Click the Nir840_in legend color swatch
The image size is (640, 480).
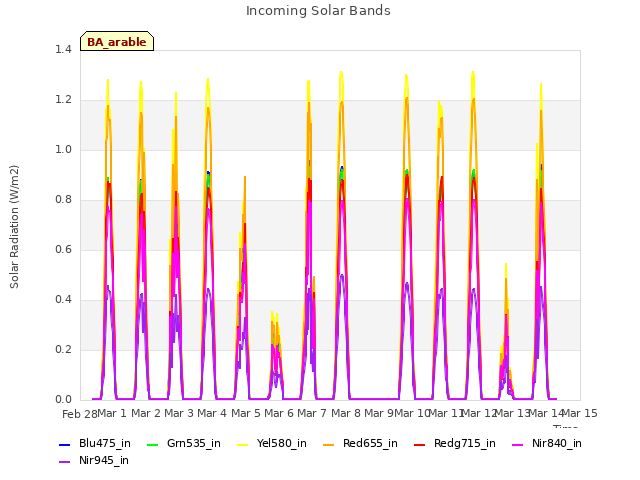[518, 444]
